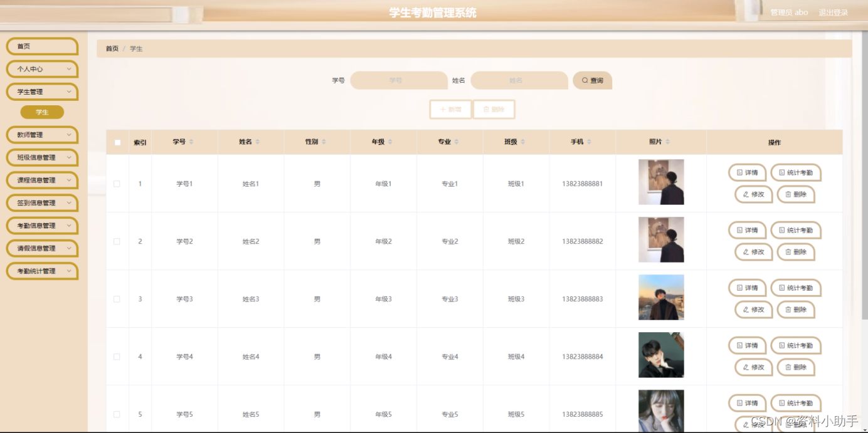View photo thumbnail of student 姓名4

click(661, 355)
